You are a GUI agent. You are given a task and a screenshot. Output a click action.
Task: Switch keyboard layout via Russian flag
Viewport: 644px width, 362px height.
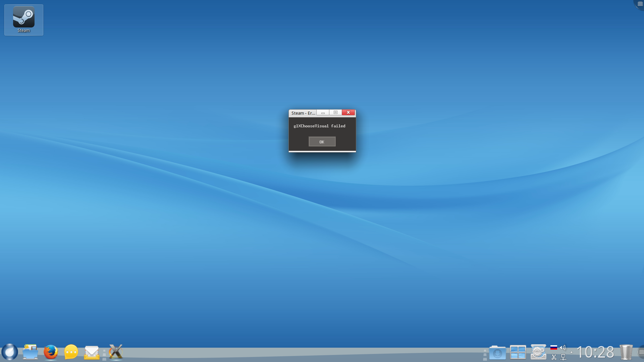[554, 348]
